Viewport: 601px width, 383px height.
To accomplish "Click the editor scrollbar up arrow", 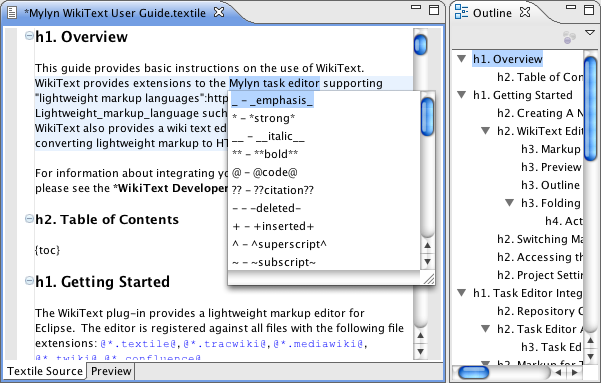I will pyautogui.click(x=420, y=335).
